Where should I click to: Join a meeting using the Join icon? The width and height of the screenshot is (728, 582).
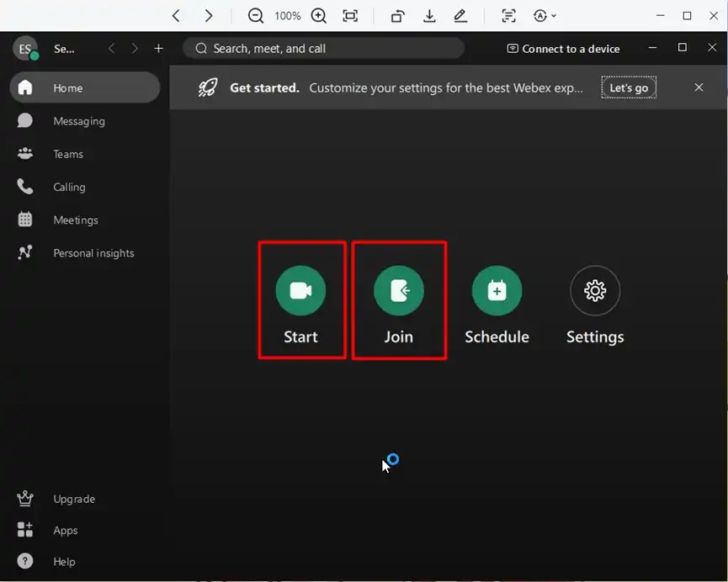coord(399,290)
